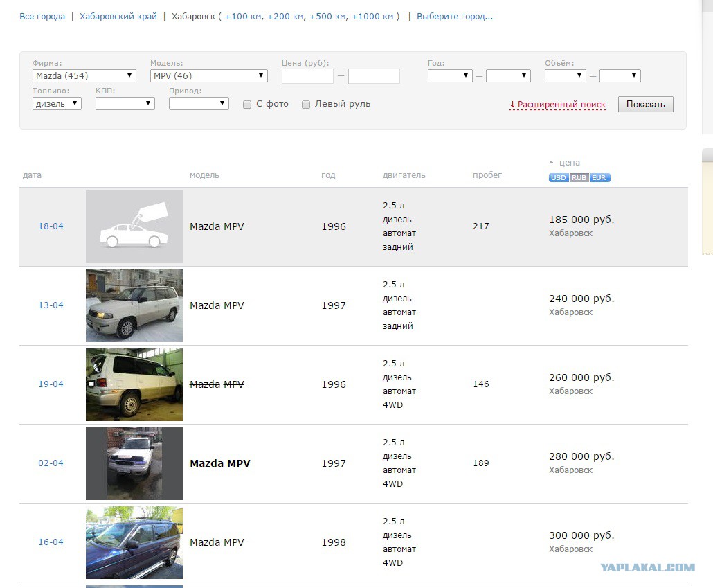Expand search radius to +500 км
This screenshot has width=713, height=588.
pyautogui.click(x=327, y=17)
